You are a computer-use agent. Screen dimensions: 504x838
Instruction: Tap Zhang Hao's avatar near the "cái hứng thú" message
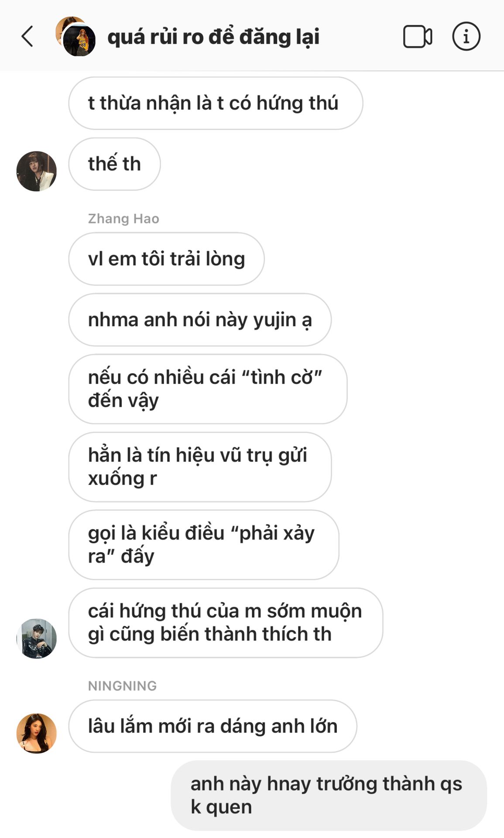37,638
